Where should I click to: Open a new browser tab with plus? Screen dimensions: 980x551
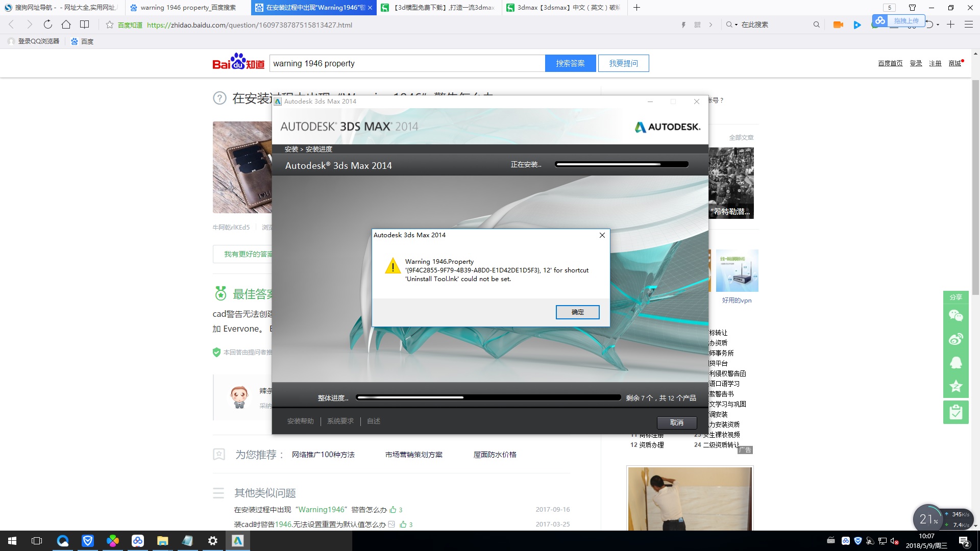636,8
